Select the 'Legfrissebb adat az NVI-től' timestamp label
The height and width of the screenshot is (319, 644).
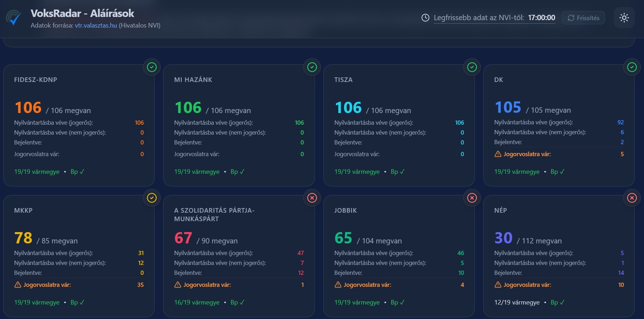[x=479, y=18]
